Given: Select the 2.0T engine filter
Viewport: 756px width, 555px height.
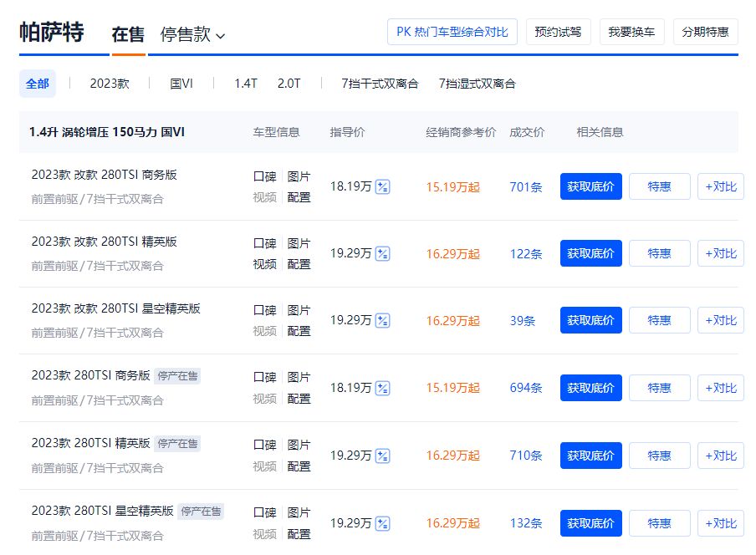Looking at the screenshot, I should coord(288,84).
